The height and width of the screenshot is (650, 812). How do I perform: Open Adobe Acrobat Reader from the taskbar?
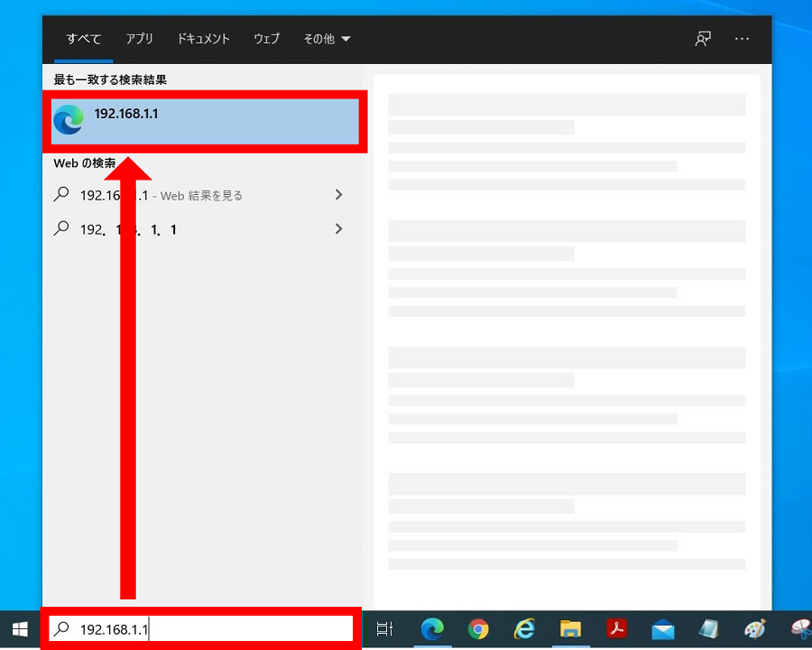[616, 628]
